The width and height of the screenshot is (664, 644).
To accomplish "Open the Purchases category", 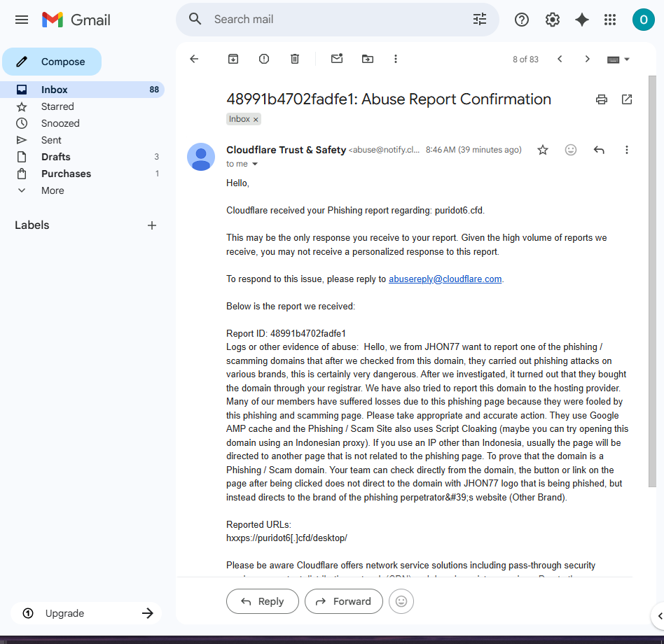I will tap(83, 174).
